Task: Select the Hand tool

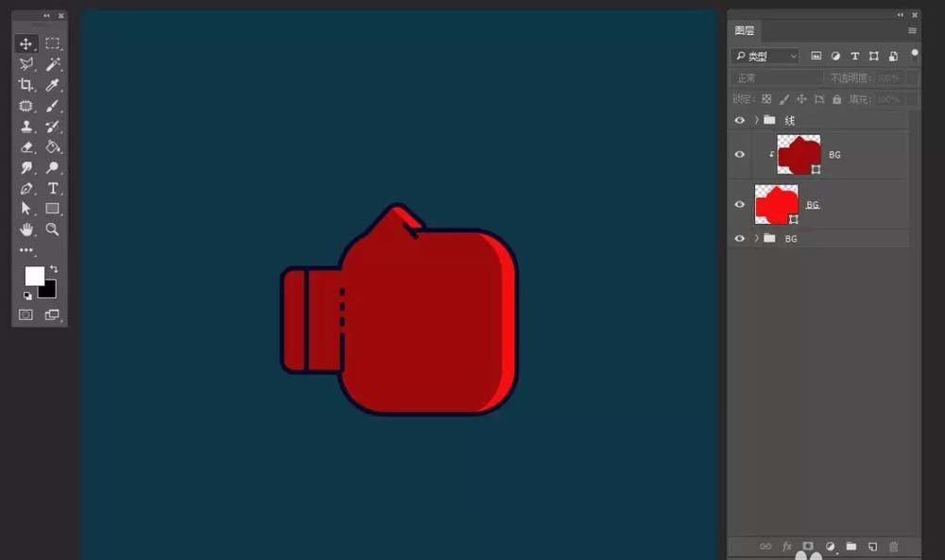Action: point(26,229)
